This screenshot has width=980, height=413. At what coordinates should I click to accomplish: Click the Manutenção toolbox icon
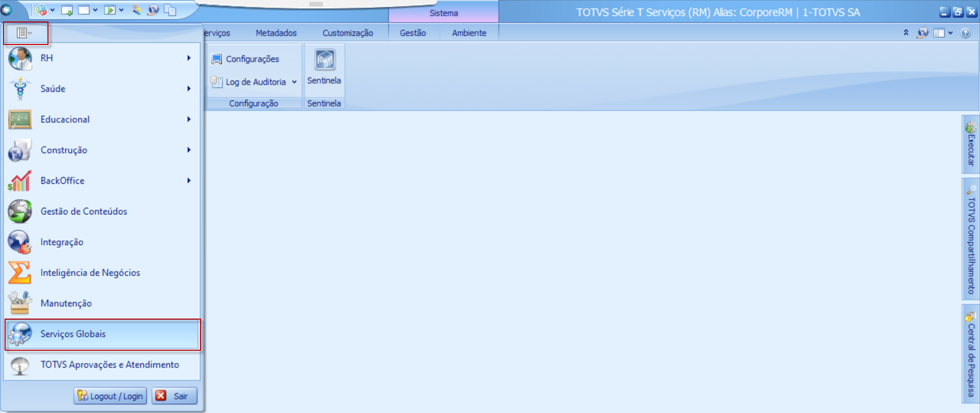click(20, 303)
